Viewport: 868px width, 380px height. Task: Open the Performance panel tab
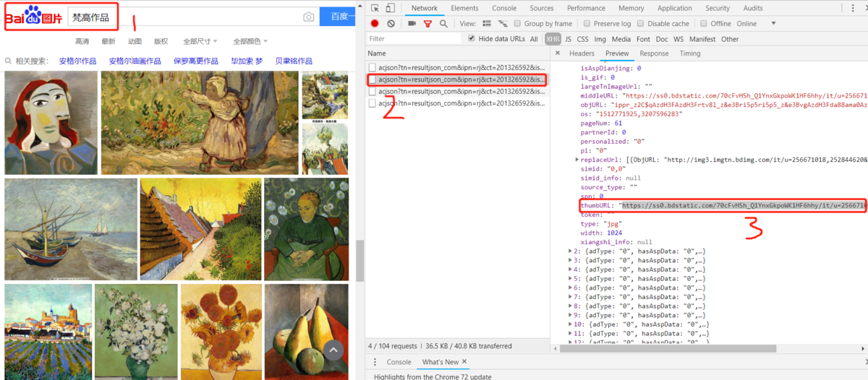[586, 8]
